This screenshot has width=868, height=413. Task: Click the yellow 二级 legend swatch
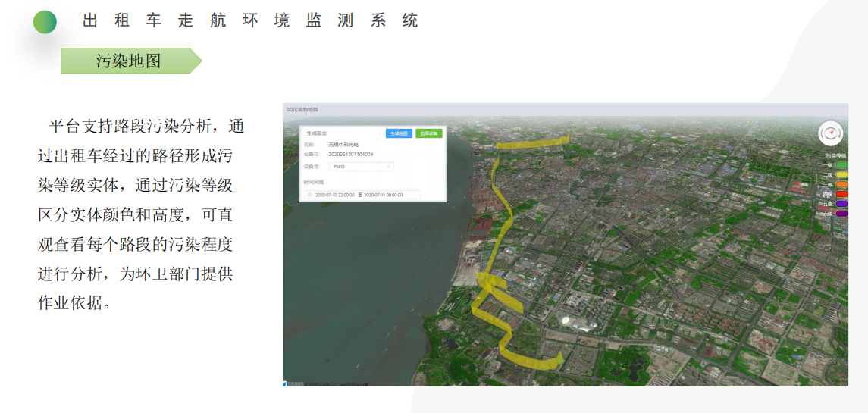click(x=841, y=175)
